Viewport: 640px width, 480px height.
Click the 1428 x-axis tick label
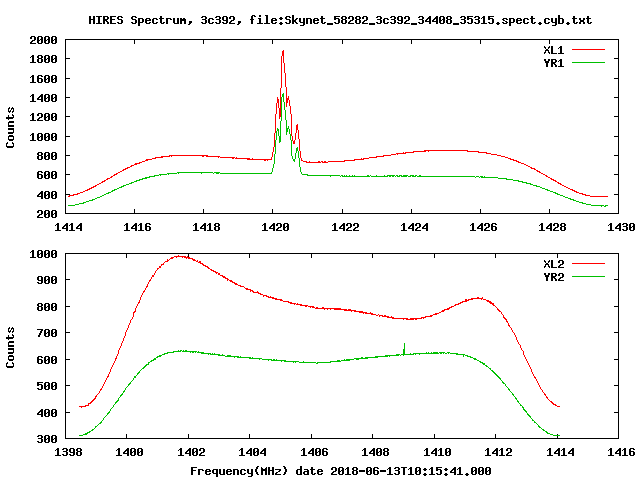[x=552, y=227]
